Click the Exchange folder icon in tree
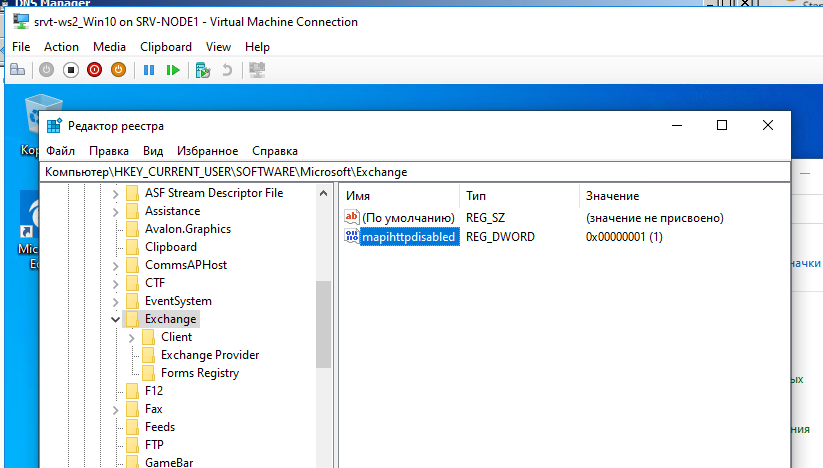The width and height of the screenshot is (823, 468). [132, 318]
